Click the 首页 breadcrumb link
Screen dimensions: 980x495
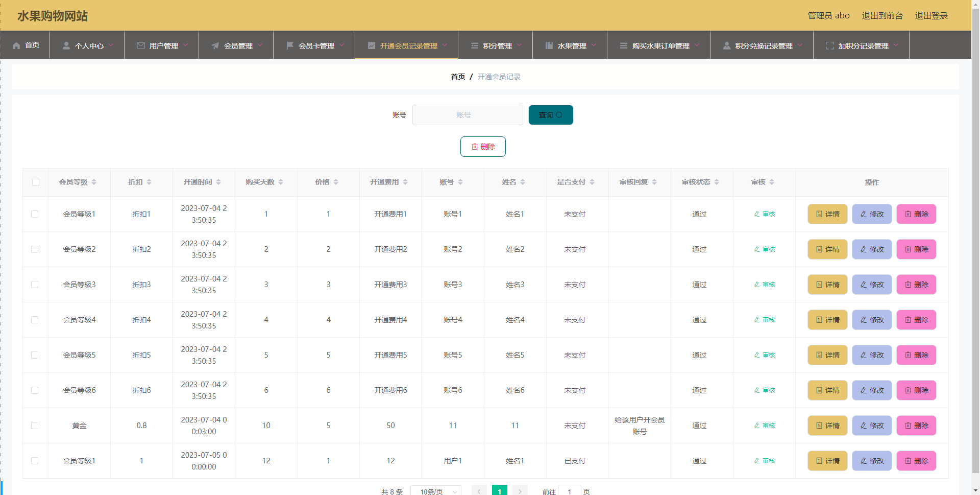tap(458, 77)
